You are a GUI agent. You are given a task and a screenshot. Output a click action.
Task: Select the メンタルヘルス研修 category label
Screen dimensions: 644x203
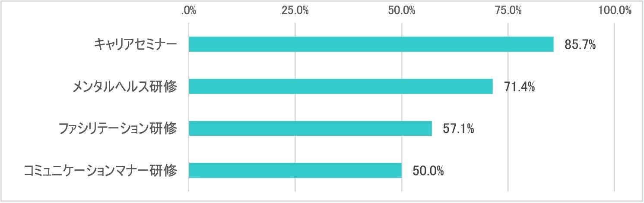point(124,87)
